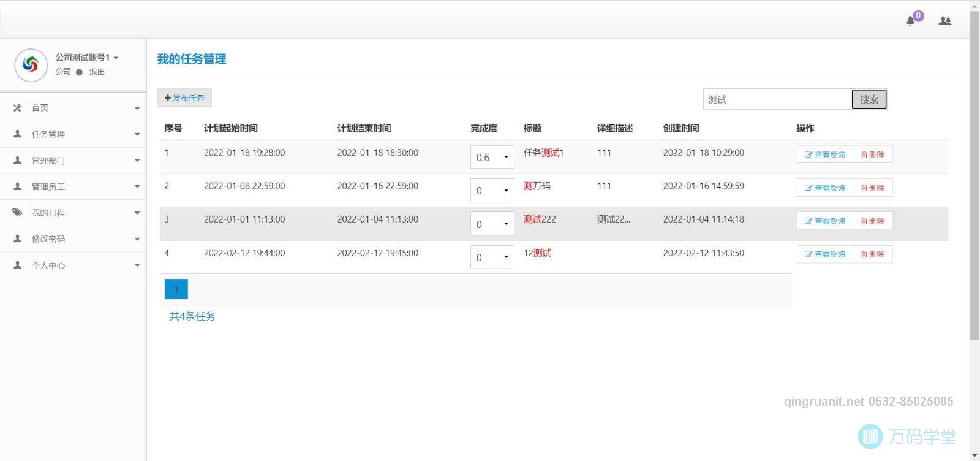This screenshot has height=461, width=980.
Task: Click created time 2022-01-04 11:14:18
Action: [x=704, y=219]
